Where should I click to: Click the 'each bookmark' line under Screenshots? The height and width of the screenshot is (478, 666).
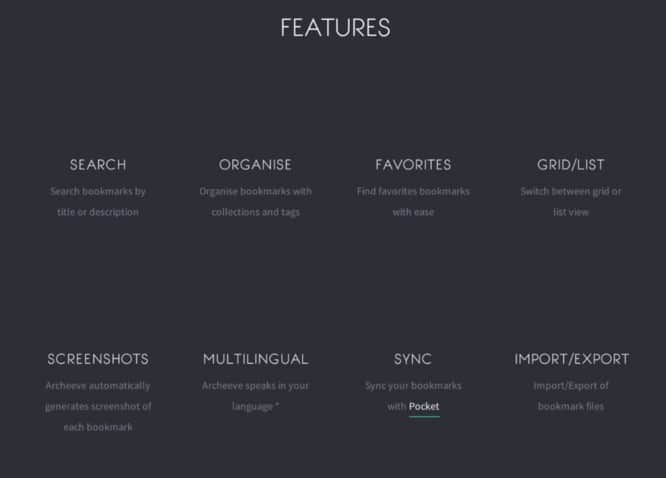click(98, 427)
